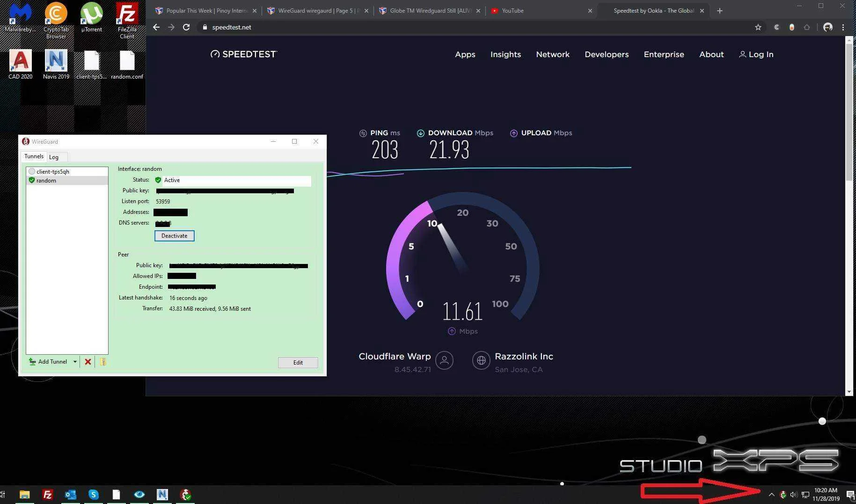Open File Explorer from the taskbar
856x504 pixels.
click(x=24, y=495)
